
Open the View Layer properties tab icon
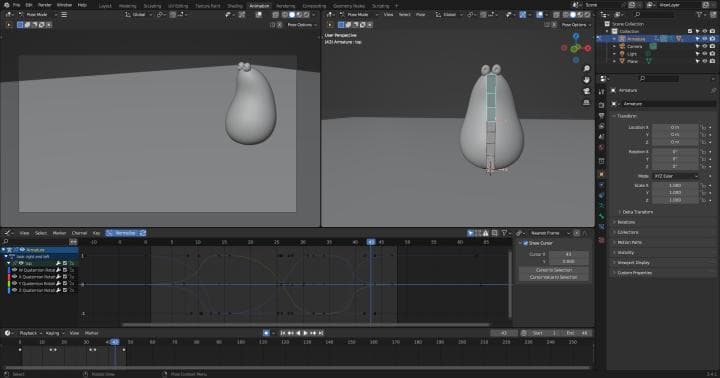tap(602, 126)
